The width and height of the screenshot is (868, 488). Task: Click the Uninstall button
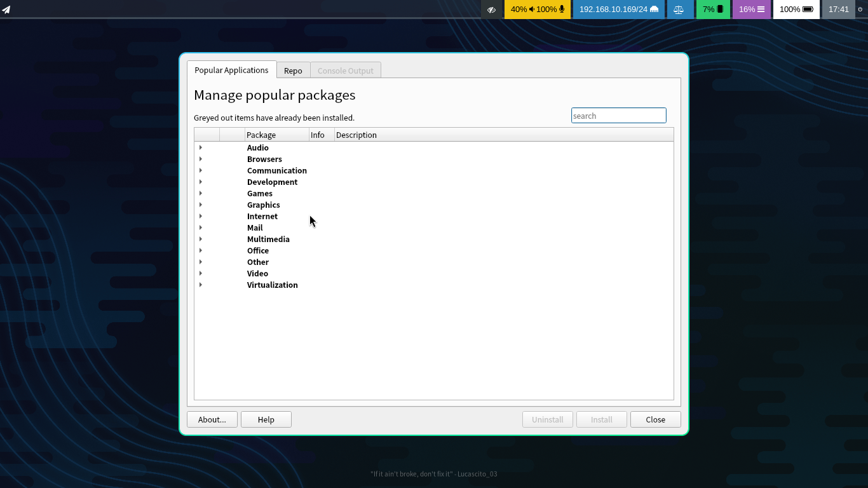pos(548,419)
